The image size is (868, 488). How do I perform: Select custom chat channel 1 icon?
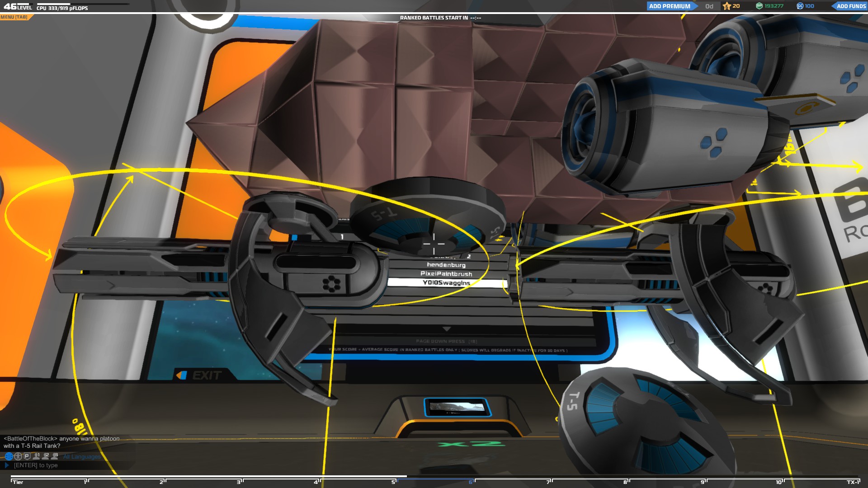point(37,456)
